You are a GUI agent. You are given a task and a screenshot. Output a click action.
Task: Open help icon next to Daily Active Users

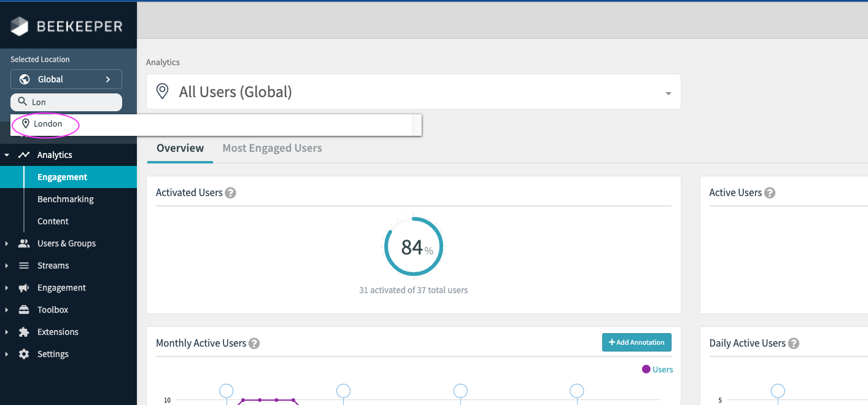click(x=794, y=344)
